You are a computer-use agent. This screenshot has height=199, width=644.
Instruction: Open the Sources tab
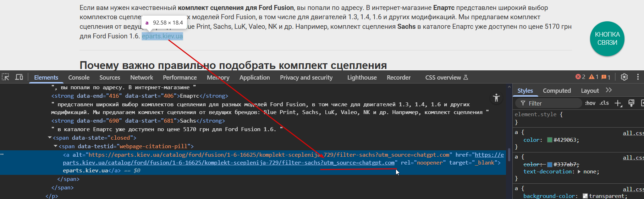(x=110, y=77)
